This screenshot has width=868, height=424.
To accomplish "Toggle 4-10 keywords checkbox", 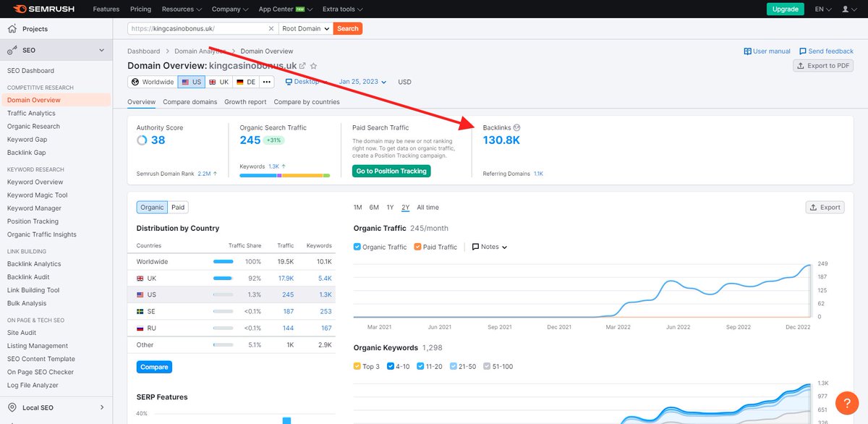I will [x=391, y=366].
